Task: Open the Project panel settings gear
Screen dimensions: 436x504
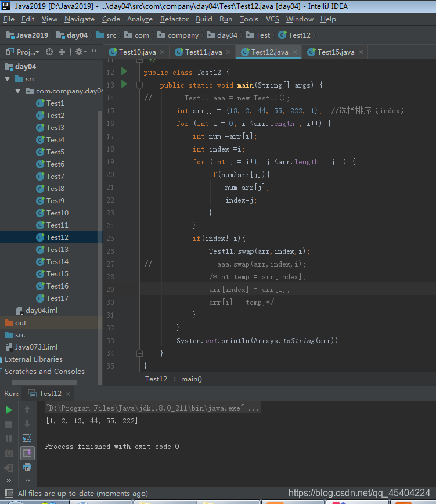Action: pyautogui.click(x=80, y=52)
